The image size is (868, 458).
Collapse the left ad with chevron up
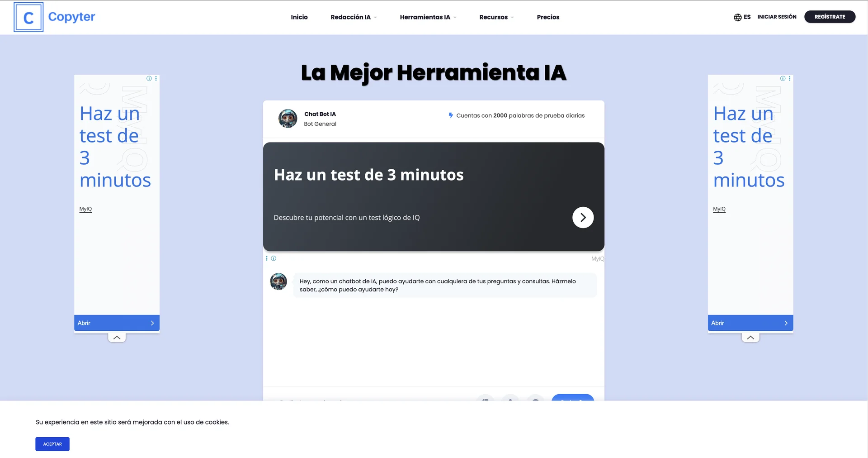point(117,338)
